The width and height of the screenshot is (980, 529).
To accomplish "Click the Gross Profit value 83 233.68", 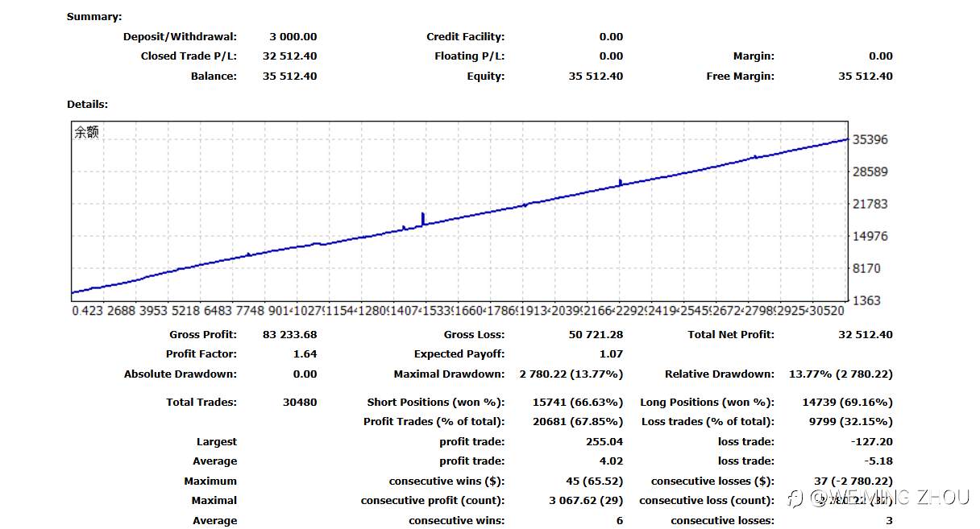I will [x=290, y=334].
